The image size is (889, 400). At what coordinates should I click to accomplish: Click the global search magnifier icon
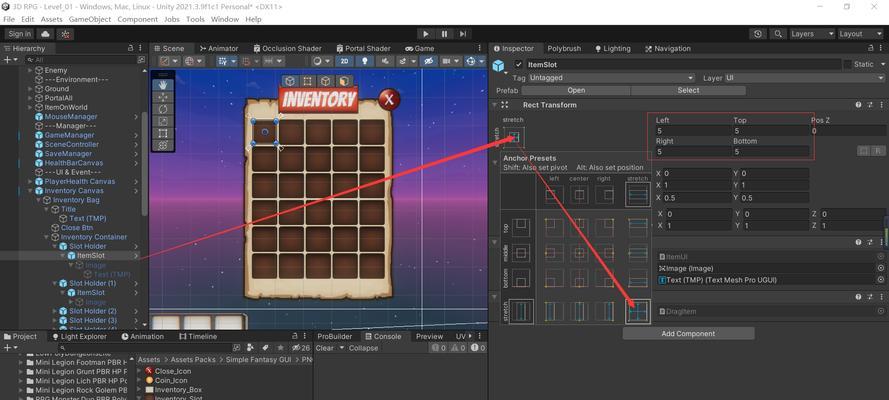coord(778,34)
